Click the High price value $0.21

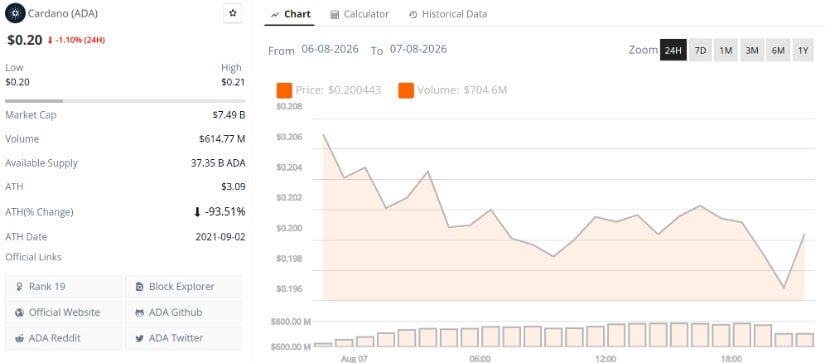click(232, 82)
